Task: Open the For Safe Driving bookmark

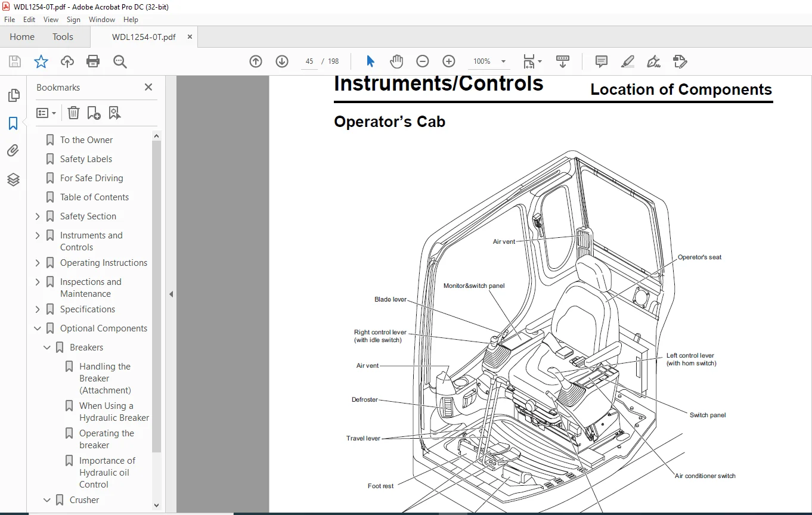Action: coord(91,178)
